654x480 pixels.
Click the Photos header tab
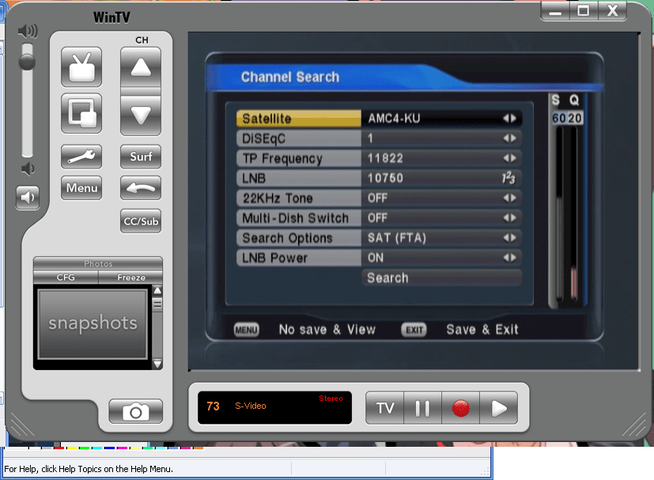tap(98, 264)
